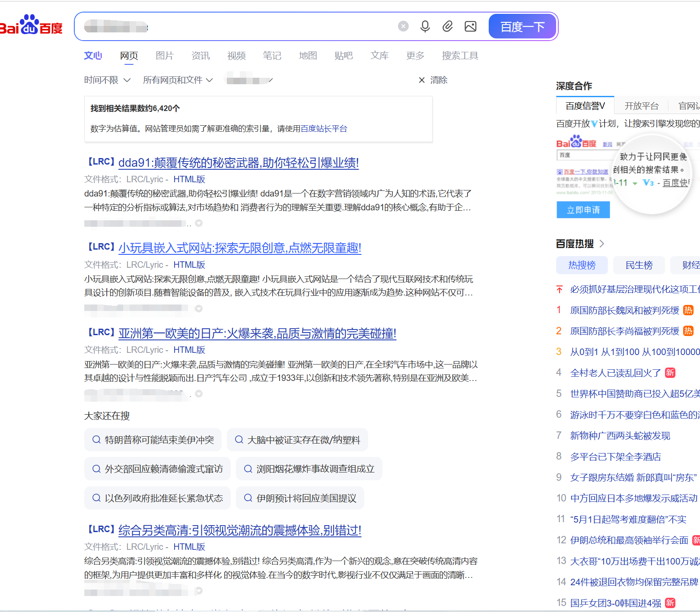Open result '小玩具嵌入式网站'
This screenshot has height=612, width=700.
[240, 248]
